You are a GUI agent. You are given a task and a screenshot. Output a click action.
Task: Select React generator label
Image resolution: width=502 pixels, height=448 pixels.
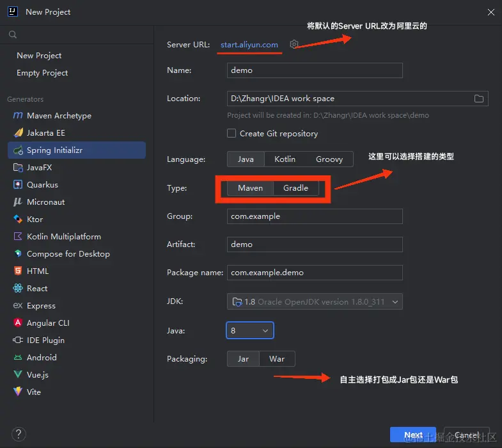coord(37,289)
